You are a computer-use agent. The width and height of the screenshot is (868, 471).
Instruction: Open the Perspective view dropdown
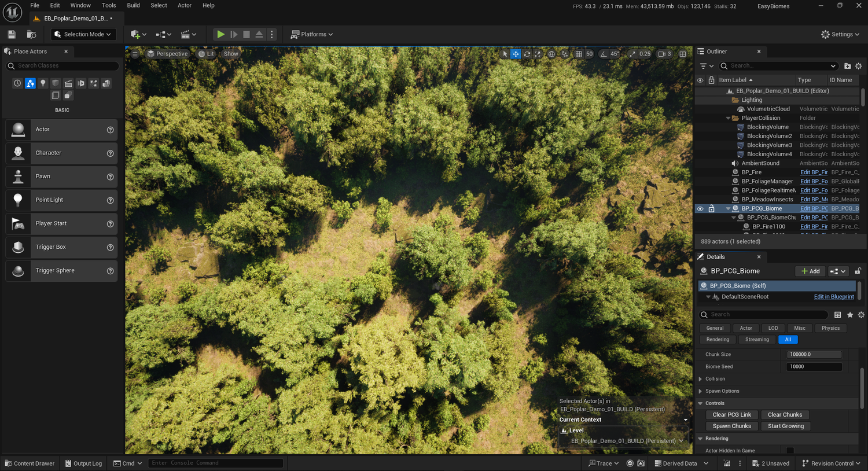(x=168, y=53)
